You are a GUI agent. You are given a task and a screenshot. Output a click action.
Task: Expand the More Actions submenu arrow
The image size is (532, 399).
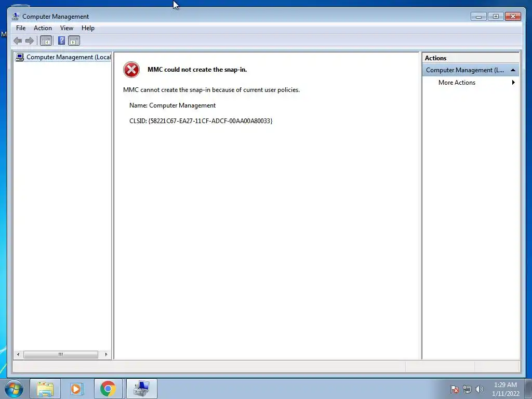[513, 83]
